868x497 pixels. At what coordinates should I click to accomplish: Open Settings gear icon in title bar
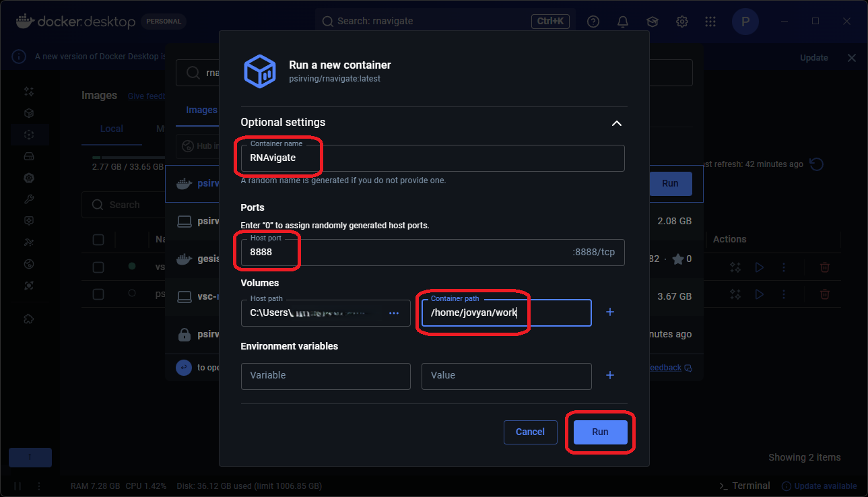pos(682,22)
